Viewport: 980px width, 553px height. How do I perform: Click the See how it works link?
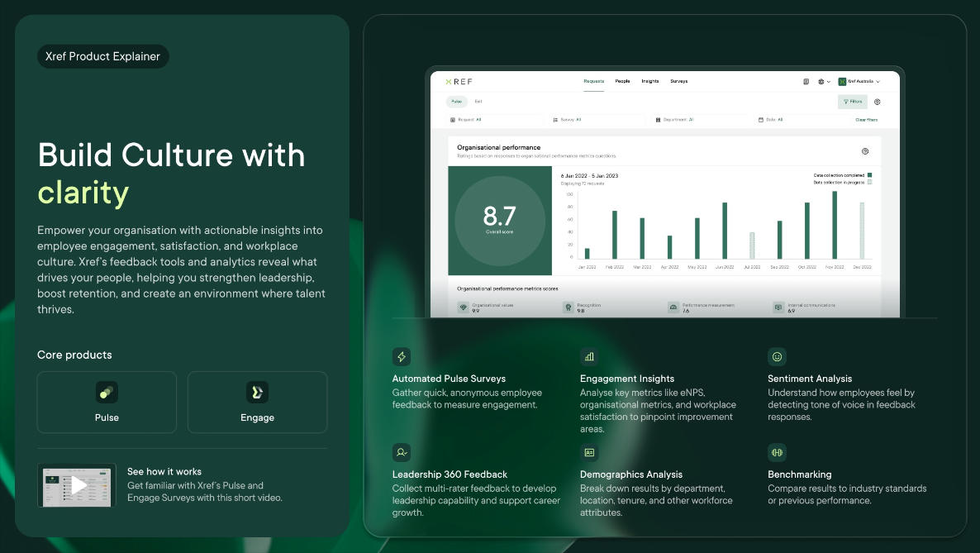click(x=164, y=472)
